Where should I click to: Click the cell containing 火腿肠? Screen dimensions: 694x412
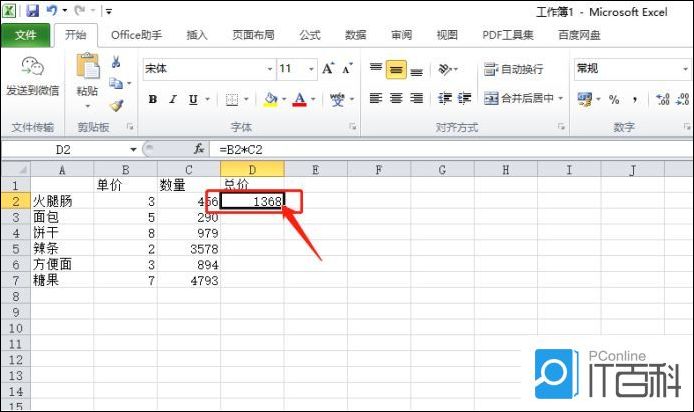coord(62,201)
